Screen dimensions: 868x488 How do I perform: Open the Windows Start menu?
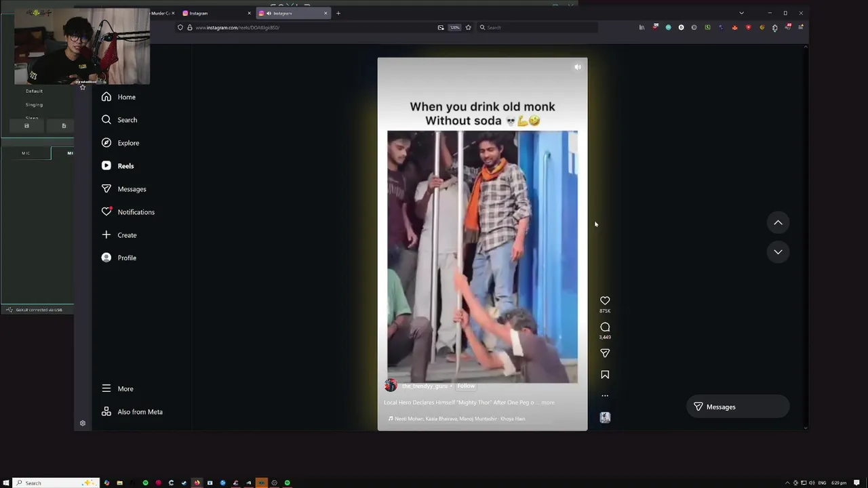pos(6,483)
